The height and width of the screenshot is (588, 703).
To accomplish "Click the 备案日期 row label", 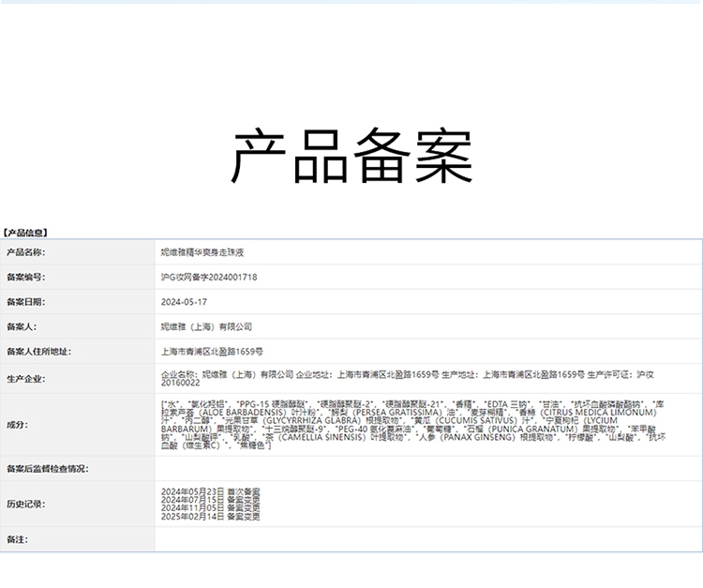I will click(x=25, y=302).
